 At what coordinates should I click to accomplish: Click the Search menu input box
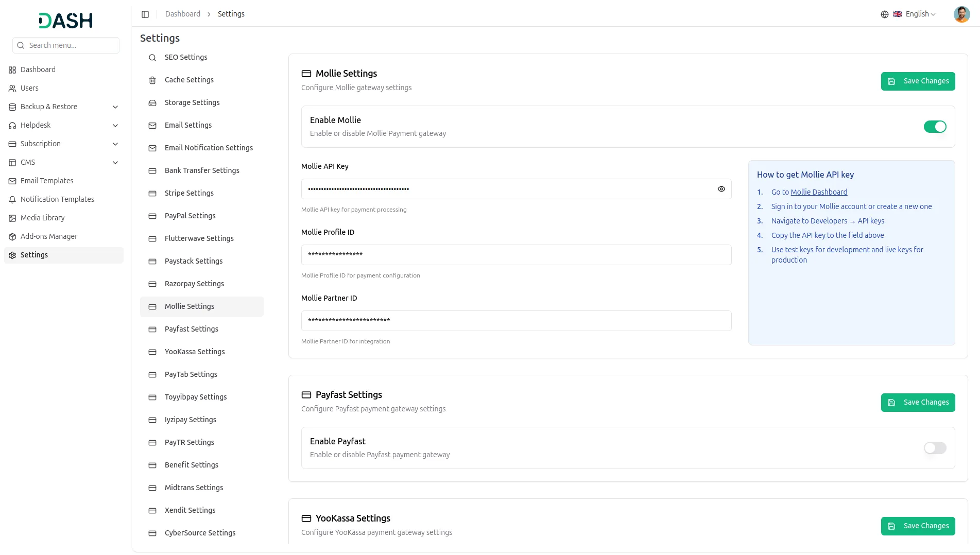coord(66,45)
